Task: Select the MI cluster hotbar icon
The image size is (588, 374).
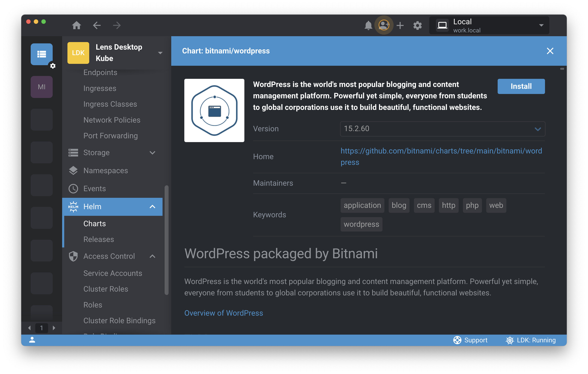Action: coord(41,87)
